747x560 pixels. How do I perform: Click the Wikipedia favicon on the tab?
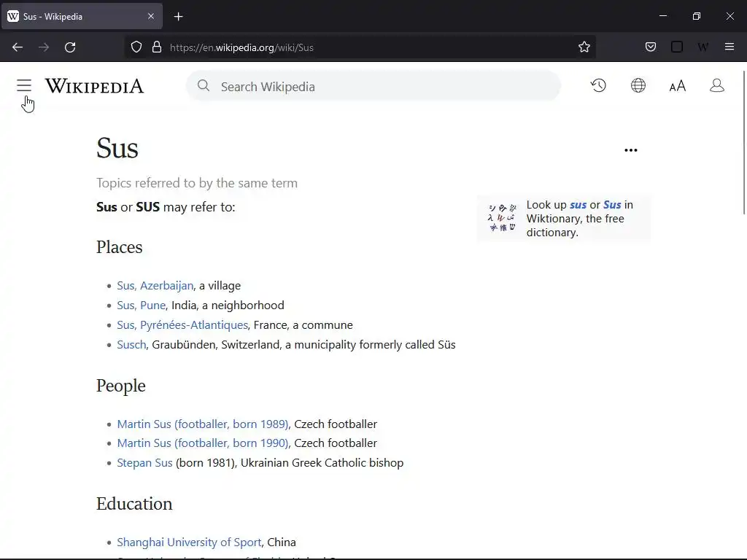13,16
